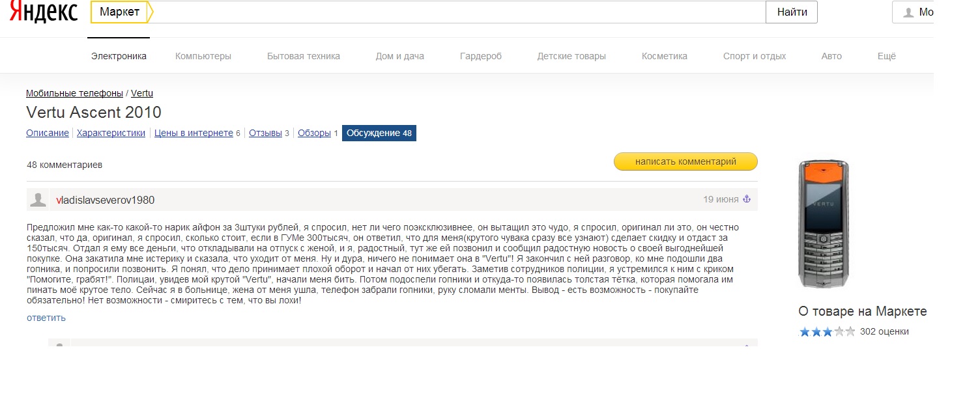The image size is (980, 414).
Task: Click the Vertu Ascent 2010 page title
Action: (x=94, y=112)
